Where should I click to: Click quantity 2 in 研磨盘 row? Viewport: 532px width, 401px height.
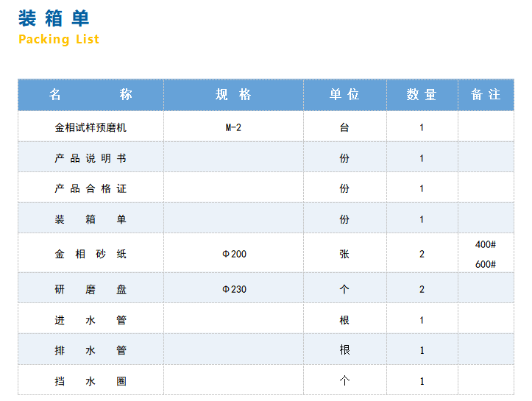[422, 289]
